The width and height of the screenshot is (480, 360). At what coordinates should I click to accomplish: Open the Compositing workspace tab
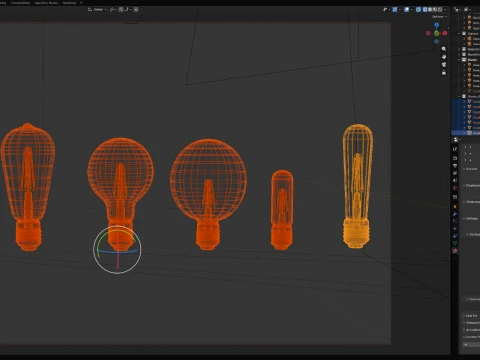[x=20, y=3]
